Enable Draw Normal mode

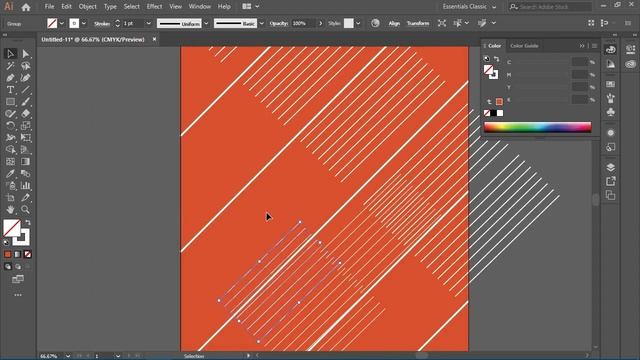coord(8,267)
